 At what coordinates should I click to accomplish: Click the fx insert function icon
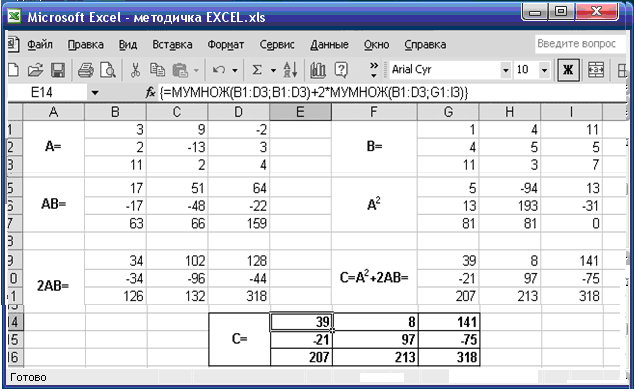coord(150,92)
